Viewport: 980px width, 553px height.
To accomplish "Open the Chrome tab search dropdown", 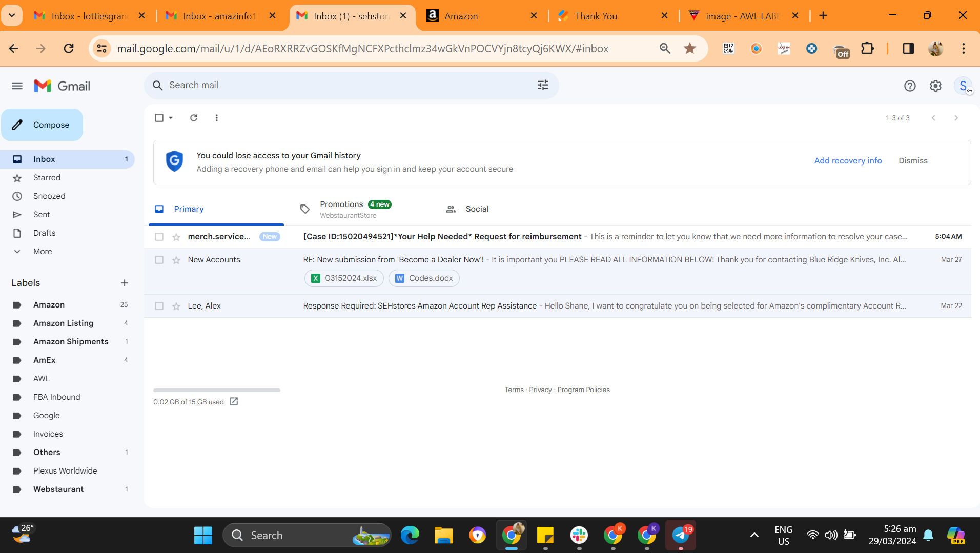I will pos(12,15).
